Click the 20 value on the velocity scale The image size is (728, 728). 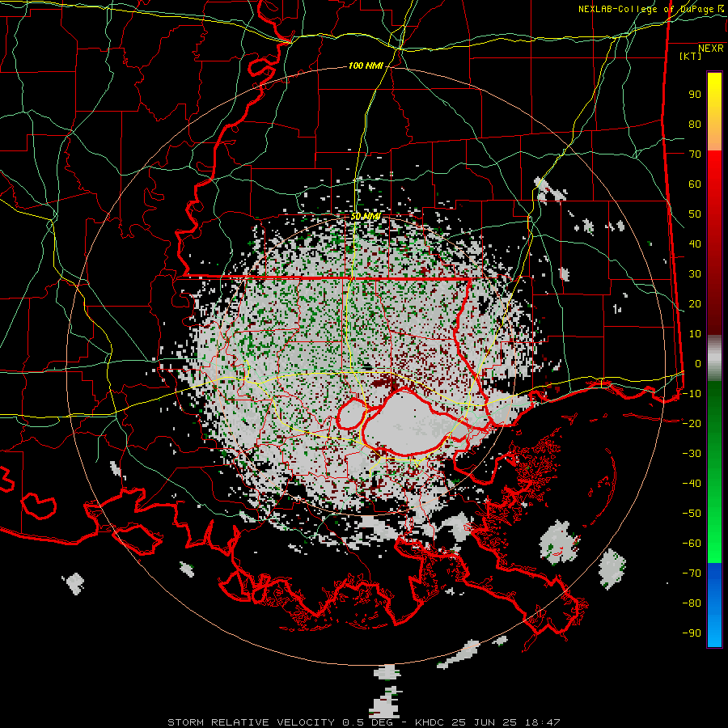coord(695,304)
